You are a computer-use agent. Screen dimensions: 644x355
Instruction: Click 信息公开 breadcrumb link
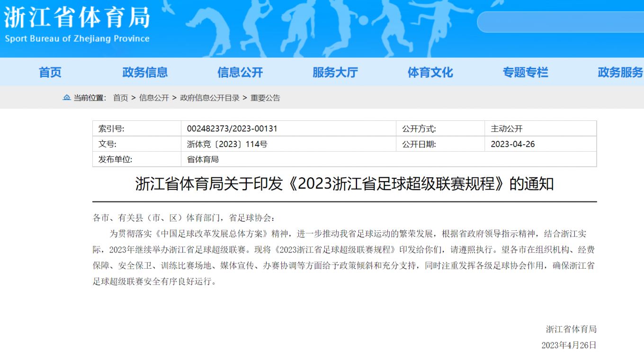click(x=154, y=98)
